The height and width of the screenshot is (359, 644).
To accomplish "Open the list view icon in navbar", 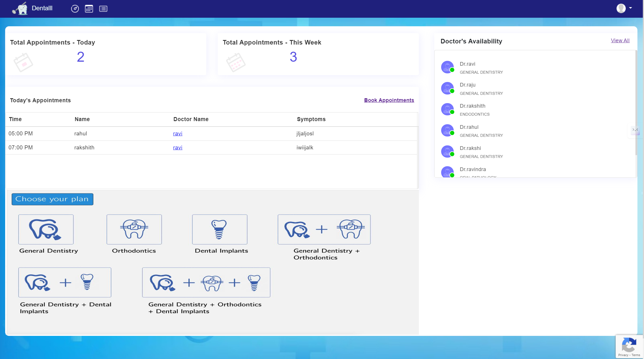I will point(103,9).
